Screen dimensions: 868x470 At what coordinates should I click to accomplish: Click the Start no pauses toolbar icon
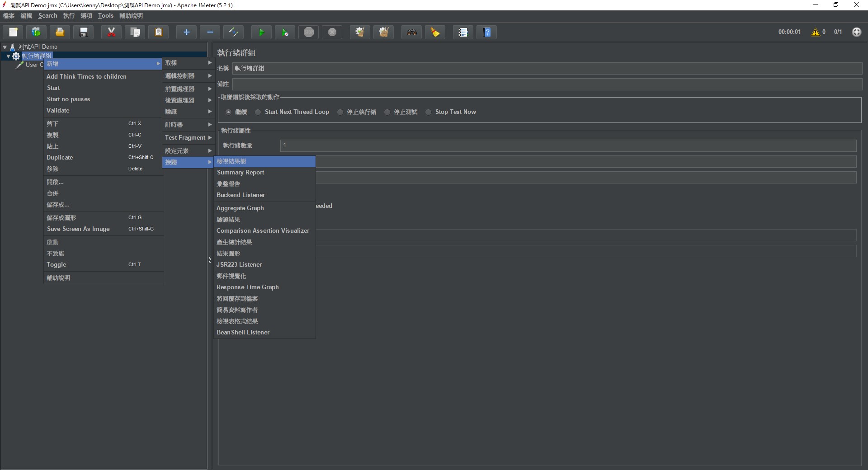coord(285,32)
